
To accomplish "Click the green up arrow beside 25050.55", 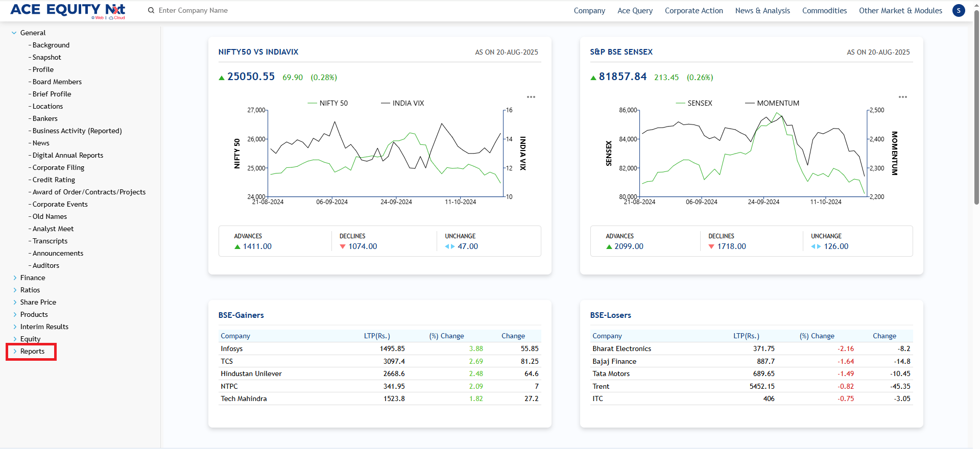I will pos(222,78).
